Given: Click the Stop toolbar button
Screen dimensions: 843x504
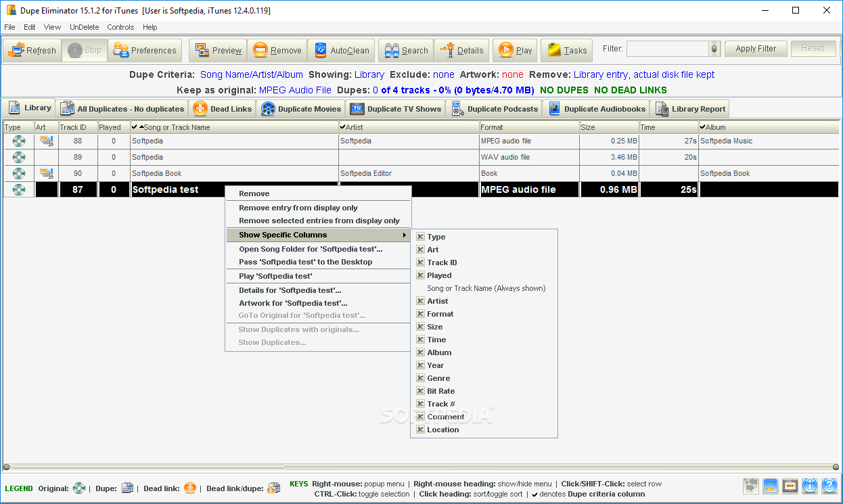Looking at the screenshot, I should pos(85,50).
